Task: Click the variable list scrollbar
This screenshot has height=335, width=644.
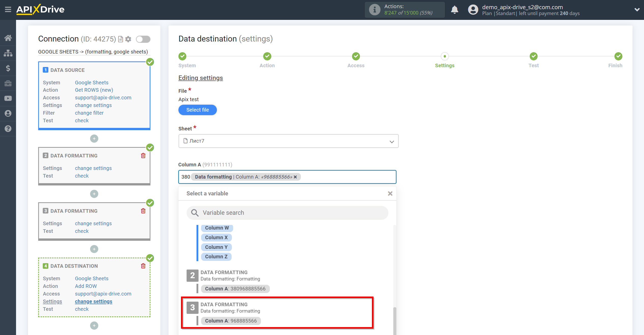Action: [395, 321]
